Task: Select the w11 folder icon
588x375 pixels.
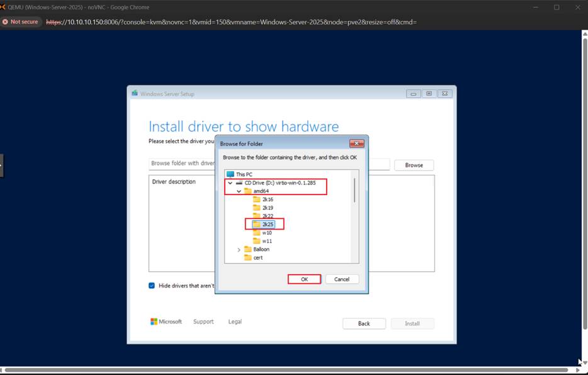Action: [257, 241]
